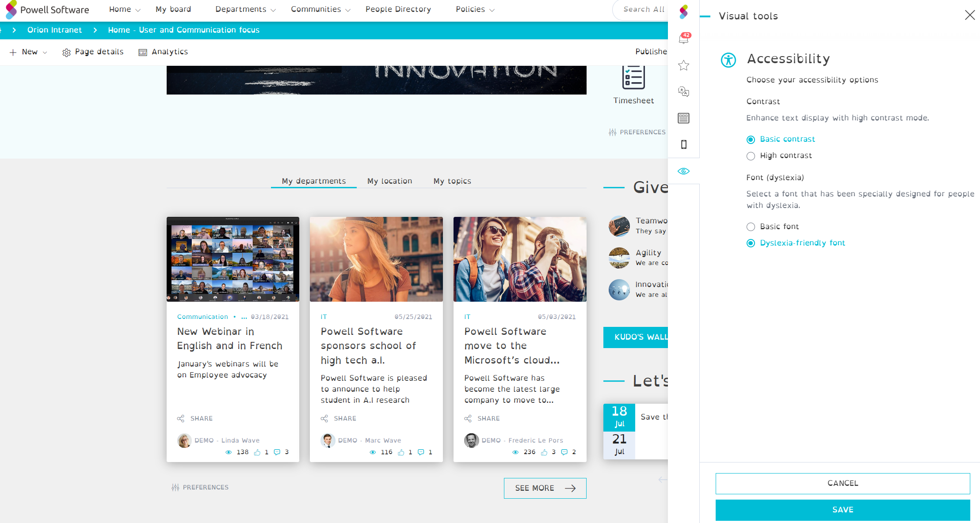The image size is (980, 523).
Task: Like the Microsoft cloud article
Action: click(x=544, y=452)
